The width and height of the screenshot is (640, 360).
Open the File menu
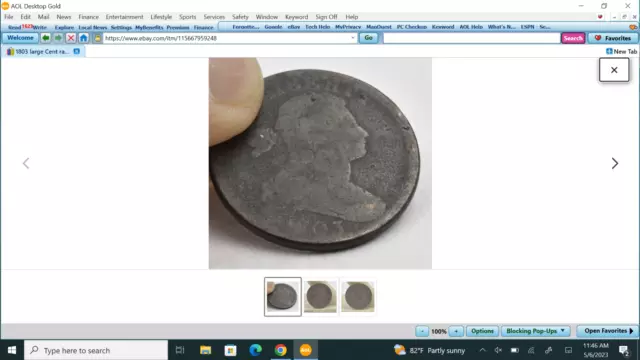click(9, 17)
